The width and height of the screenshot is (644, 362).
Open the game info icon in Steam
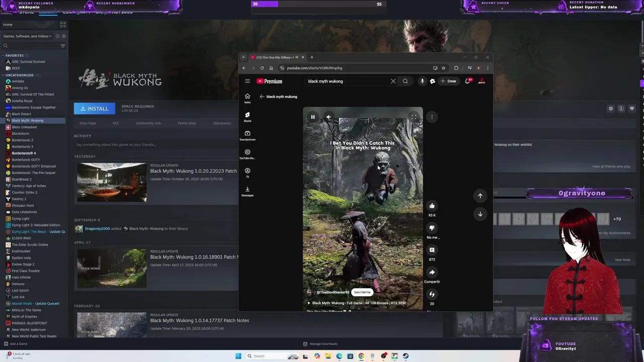pyautogui.click(x=621, y=109)
